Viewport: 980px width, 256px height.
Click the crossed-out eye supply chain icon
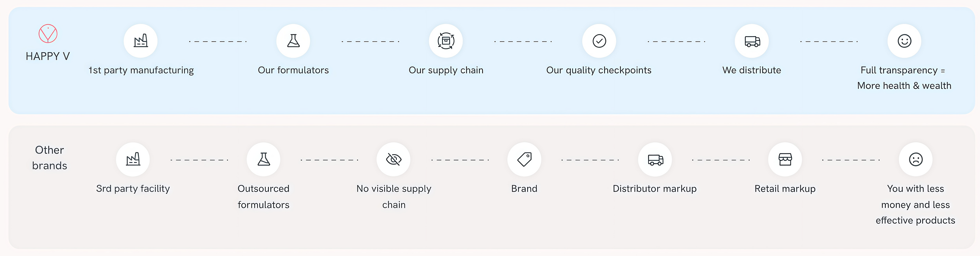pos(394,159)
